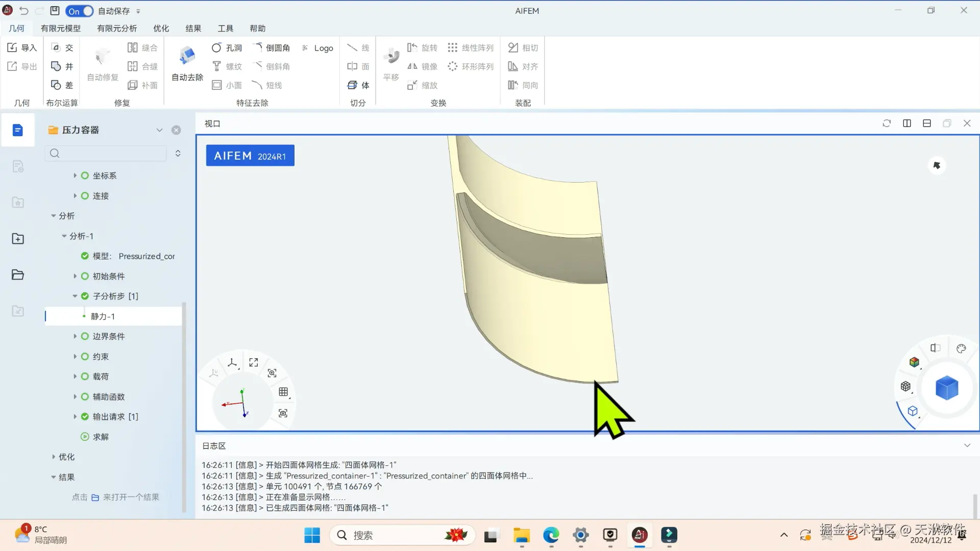Open the 压力容器 project dropdown chevron
The height and width of the screenshot is (551, 980).
click(159, 130)
